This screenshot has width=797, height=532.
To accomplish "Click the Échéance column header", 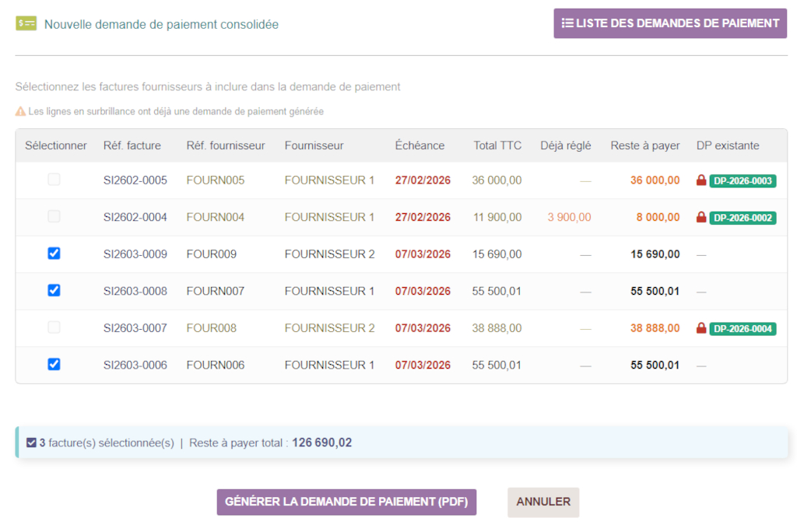I will click(x=420, y=145).
